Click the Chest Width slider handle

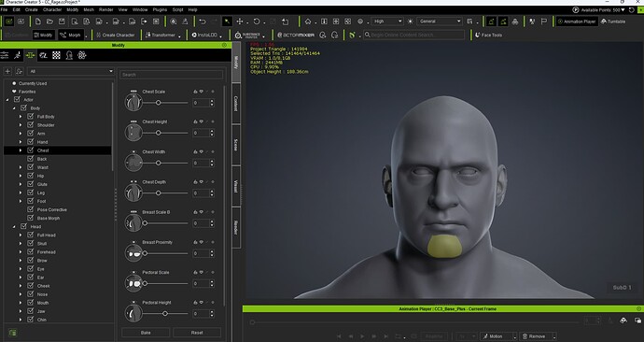tap(158, 164)
